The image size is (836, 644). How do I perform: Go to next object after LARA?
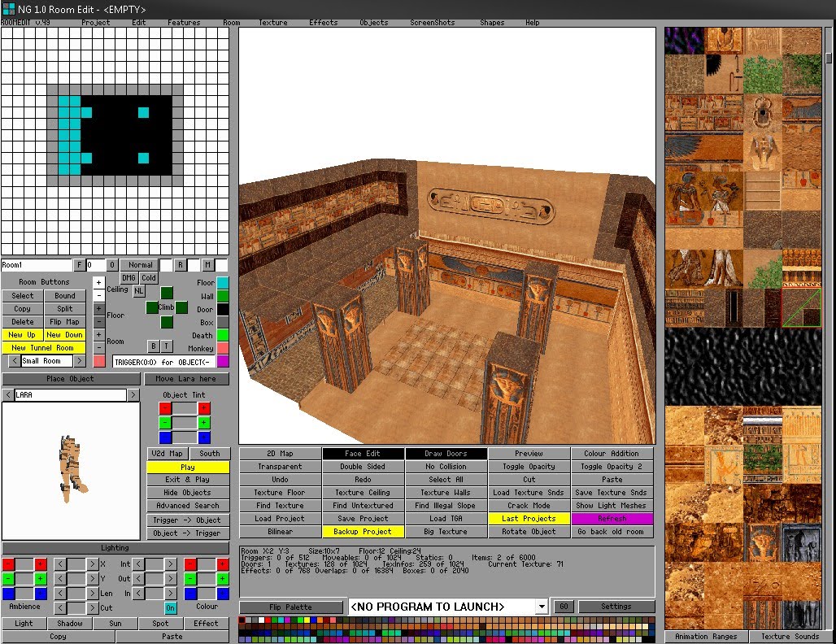pos(133,395)
